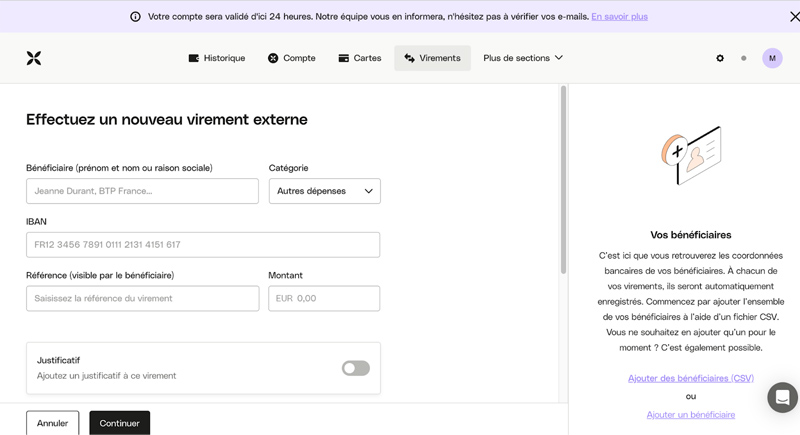Image resolution: width=800 pixels, height=435 pixels.
Task: Open the user avatar M menu
Action: 772,58
